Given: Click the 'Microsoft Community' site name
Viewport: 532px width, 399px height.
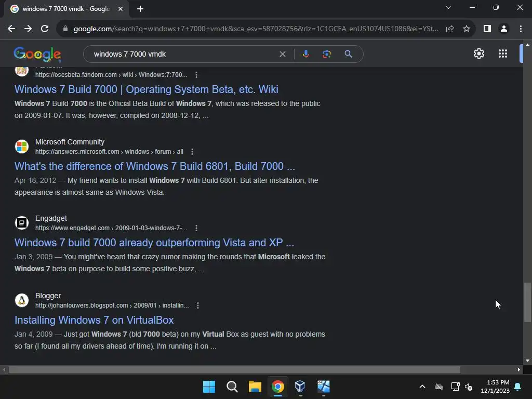Looking at the screenshot, I should click(x=70, y=142).
